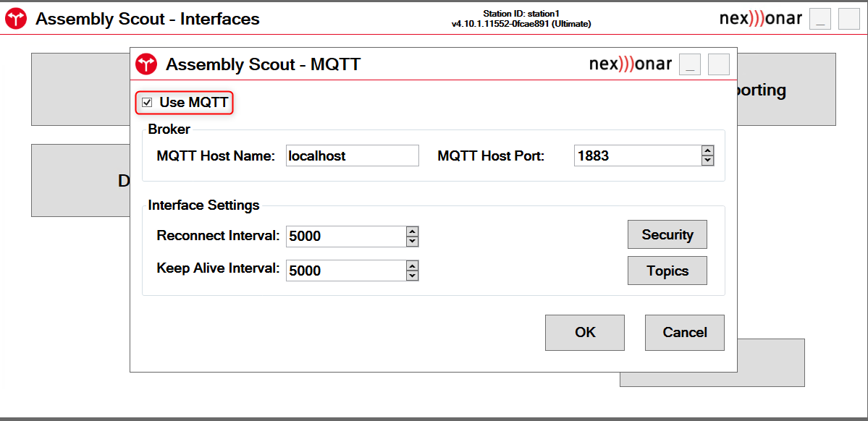Increase the MQTT Host Port value
Viewport: 868px width, 421px height.
pos(707,150)
